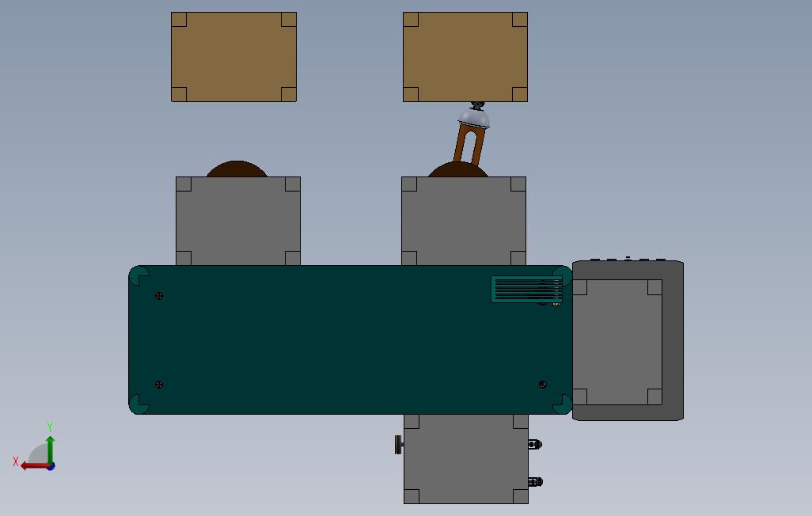Select the silver dome lamp head
Viewport: 812px width, 516px height.
click(474, 117)
